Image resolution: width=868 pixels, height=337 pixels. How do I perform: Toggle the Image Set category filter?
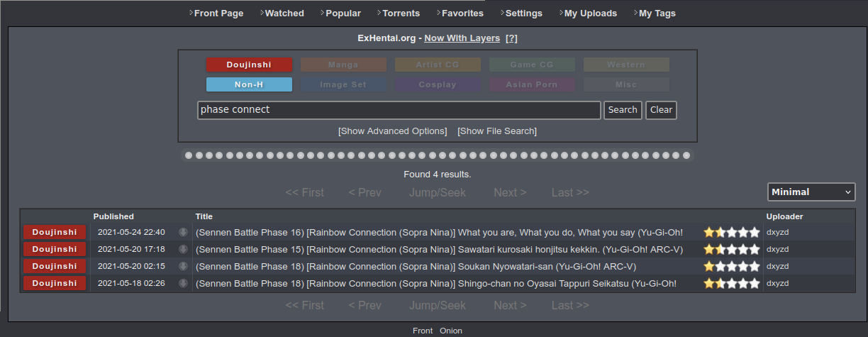coord(343,84)
